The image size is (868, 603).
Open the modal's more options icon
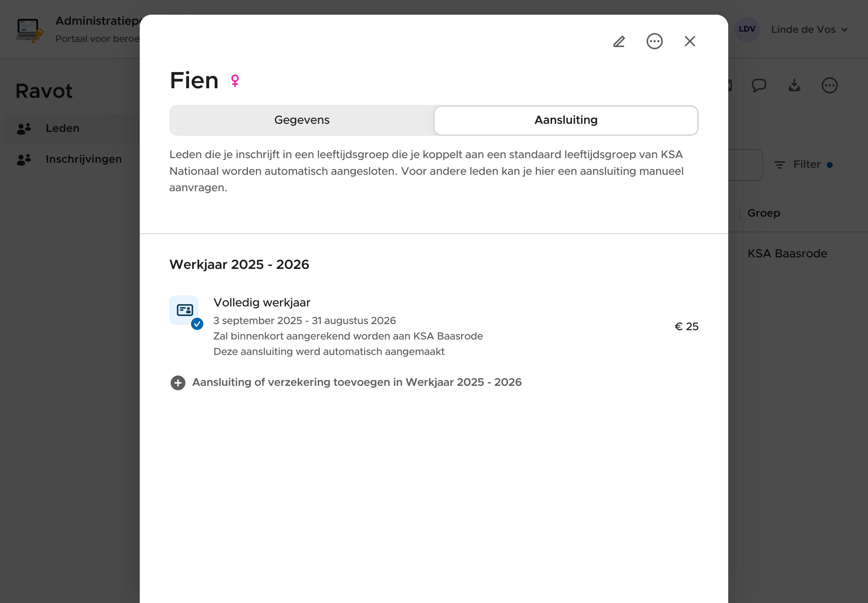(654, 41)
